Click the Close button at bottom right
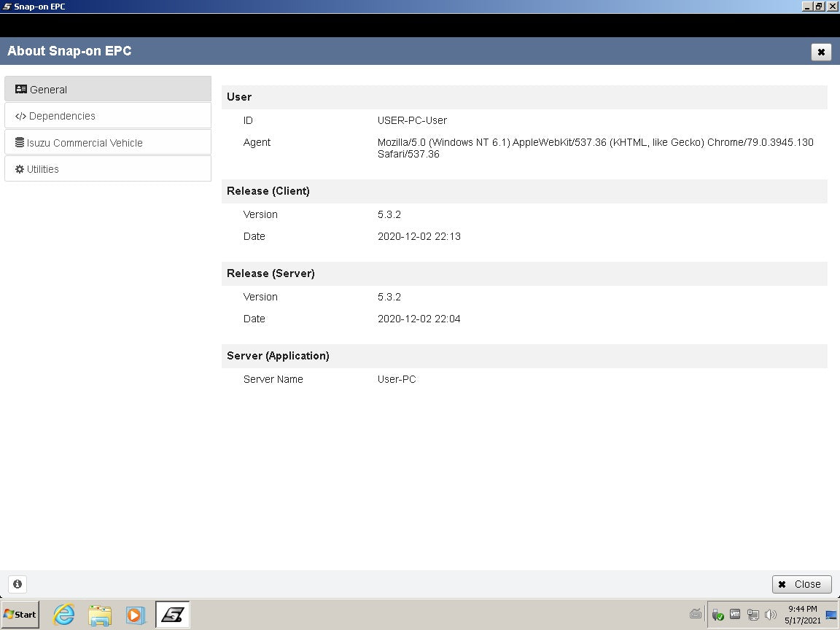Image resolution: width=840 pixels, height=630 pixels. pos(801,584)
